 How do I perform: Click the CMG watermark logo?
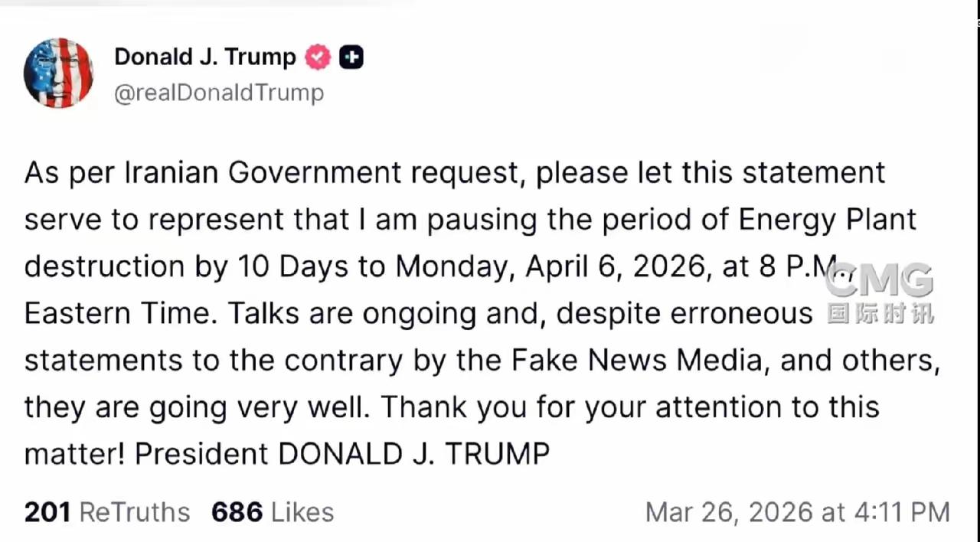click(879, 281)
